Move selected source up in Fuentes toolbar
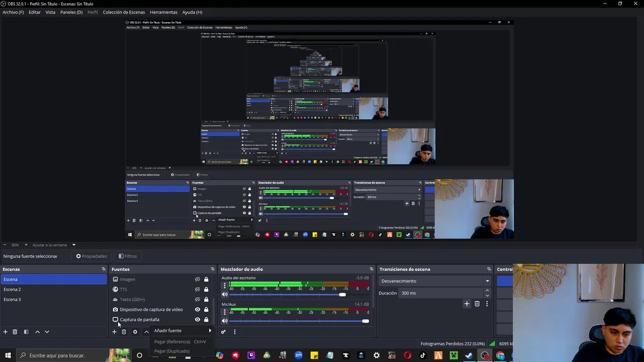Image resolution: width=644 pixels, height=362 pixels. point(146,332)
